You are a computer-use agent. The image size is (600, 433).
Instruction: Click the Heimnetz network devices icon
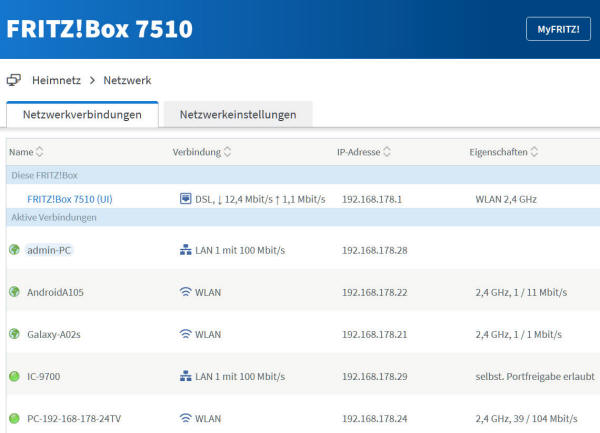tap(14, 80)
